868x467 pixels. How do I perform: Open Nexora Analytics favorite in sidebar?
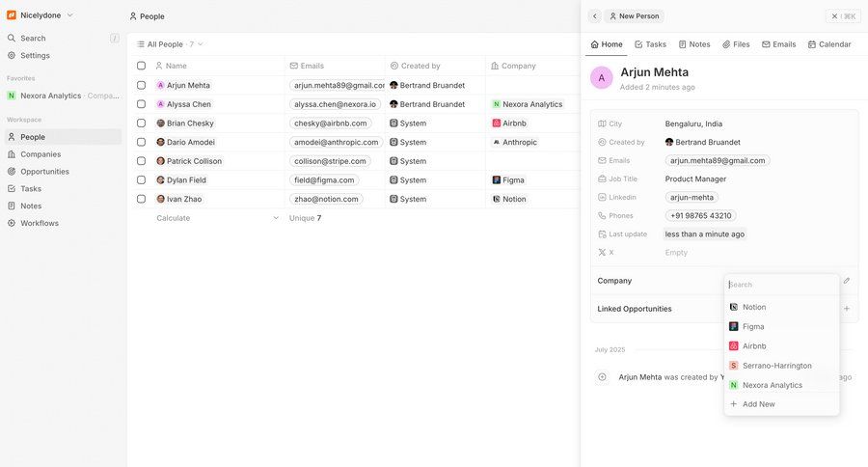63,96
